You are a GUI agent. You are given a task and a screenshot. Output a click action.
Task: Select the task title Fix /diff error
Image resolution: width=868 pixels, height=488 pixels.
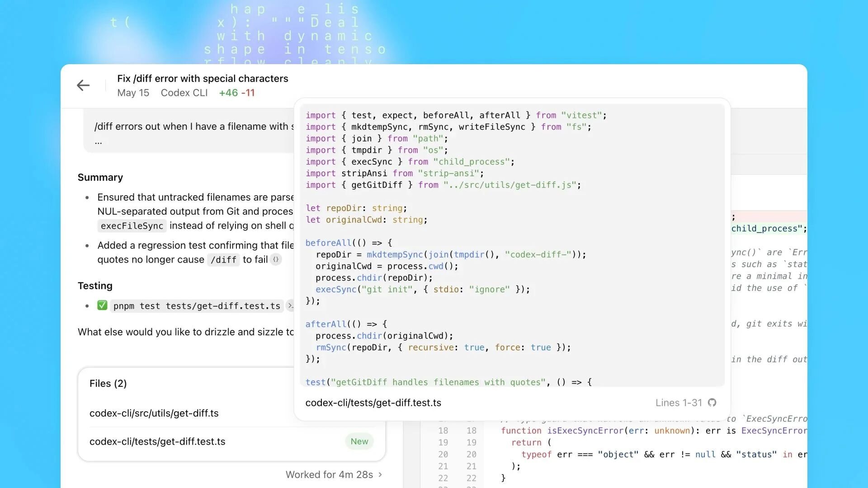coord(203,78)
